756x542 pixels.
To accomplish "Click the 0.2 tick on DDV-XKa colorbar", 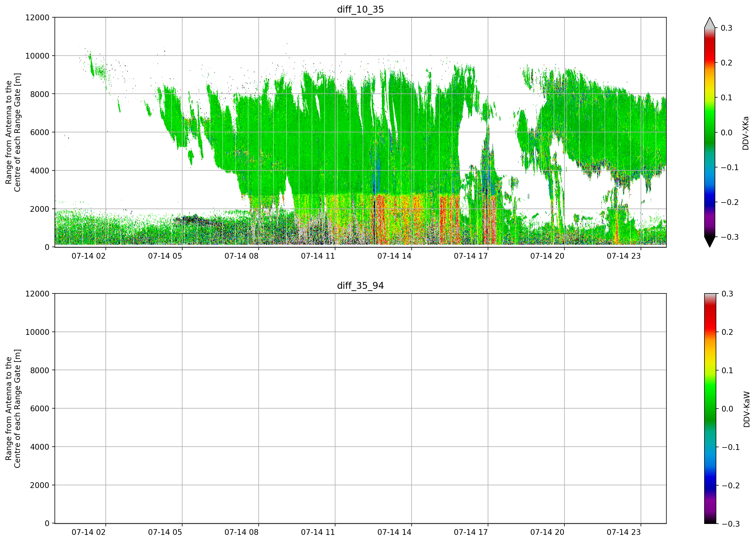I will [x=726, y=63].
